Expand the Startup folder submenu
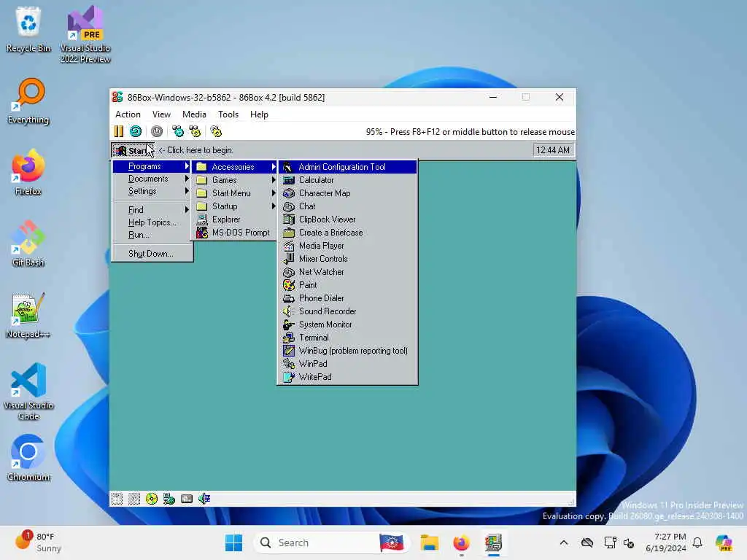The height and width of the screenshot is (560, 747). [x=235, y=206]
